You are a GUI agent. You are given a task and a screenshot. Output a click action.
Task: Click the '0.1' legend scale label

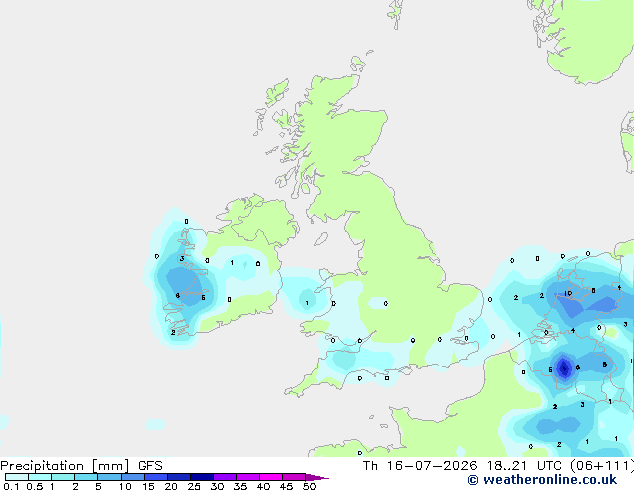11,486
